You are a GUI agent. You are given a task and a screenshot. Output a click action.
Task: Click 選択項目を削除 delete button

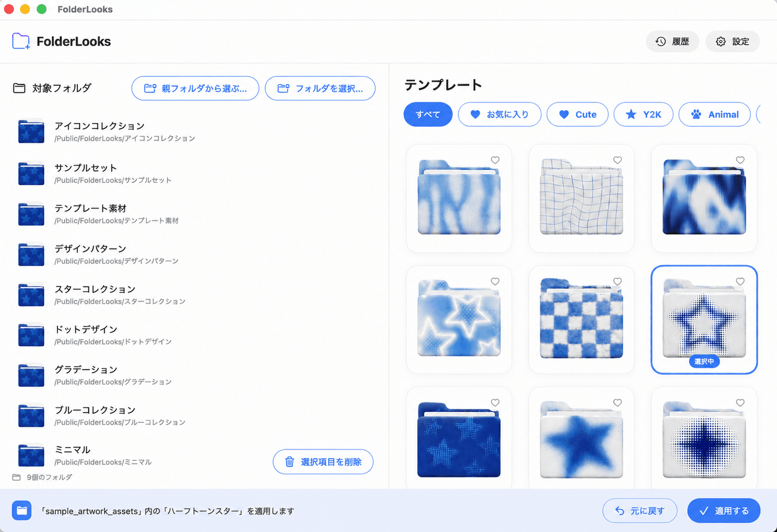point(323,462)
